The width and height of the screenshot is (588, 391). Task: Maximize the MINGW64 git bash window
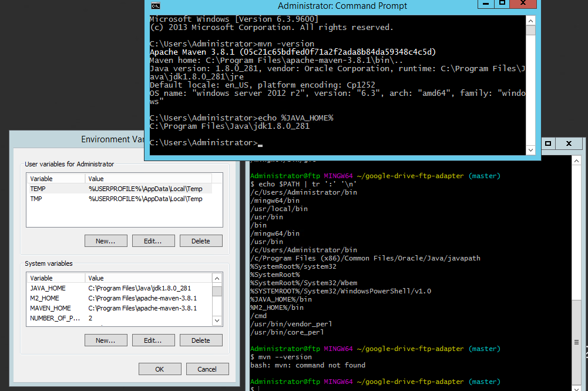click(548, 143)
